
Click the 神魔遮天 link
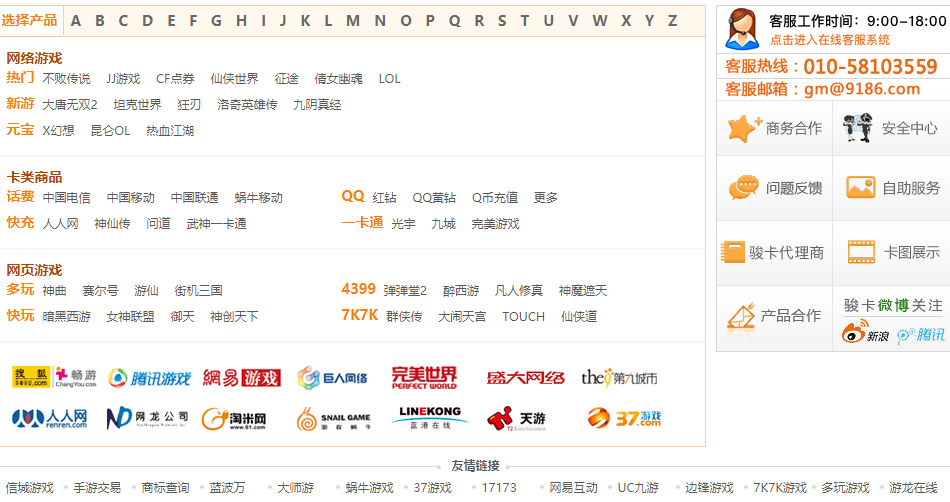[582, 291]
